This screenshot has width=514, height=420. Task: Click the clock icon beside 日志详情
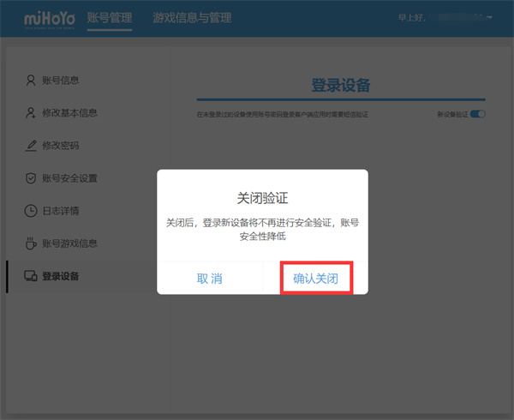click(31, 211)
